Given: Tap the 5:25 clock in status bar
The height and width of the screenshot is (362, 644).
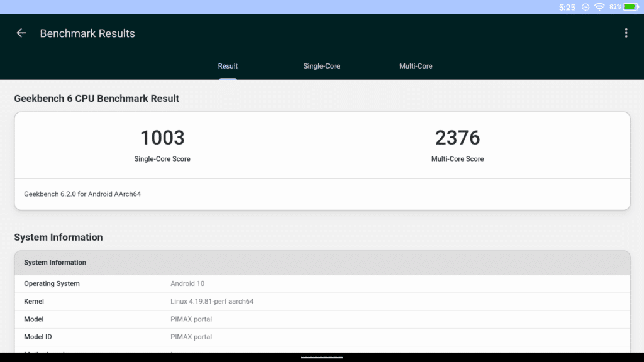Looking at the screenshot, I should [567, 7].
